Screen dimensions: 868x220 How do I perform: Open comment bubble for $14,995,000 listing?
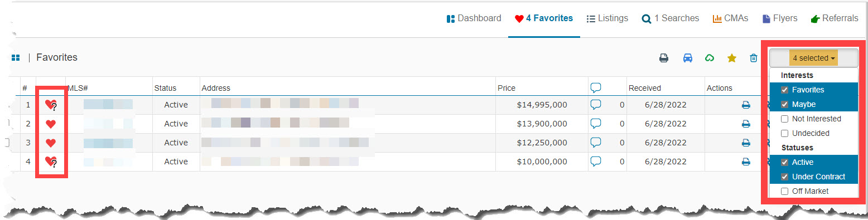(x=596, y=104)
